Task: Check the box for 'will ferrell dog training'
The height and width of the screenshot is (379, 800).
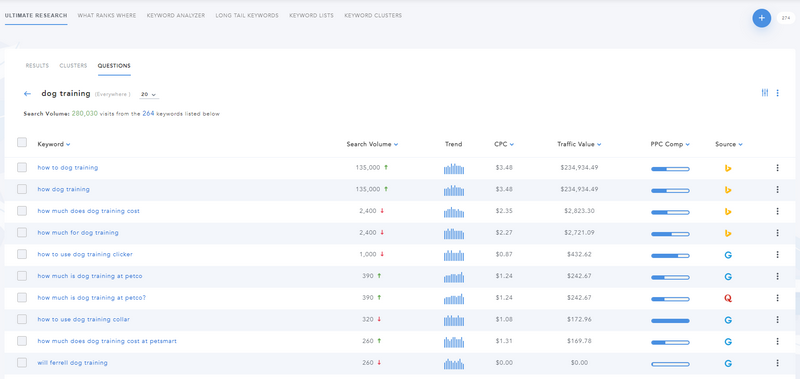Action: click(x=22, y=363)
